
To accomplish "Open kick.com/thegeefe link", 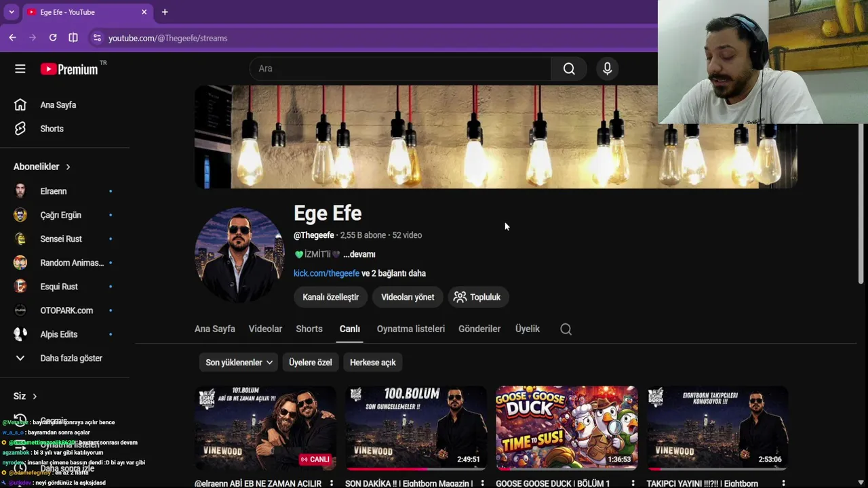I will (326, 273).
